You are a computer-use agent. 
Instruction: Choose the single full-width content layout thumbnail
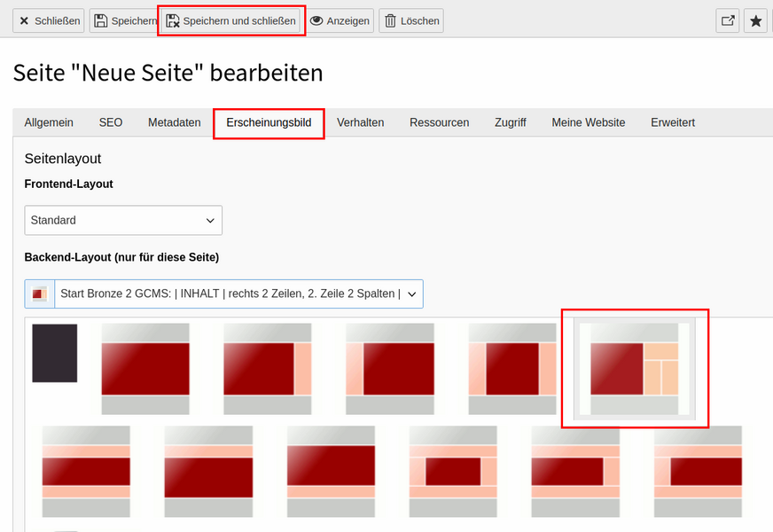pos(145,369)
